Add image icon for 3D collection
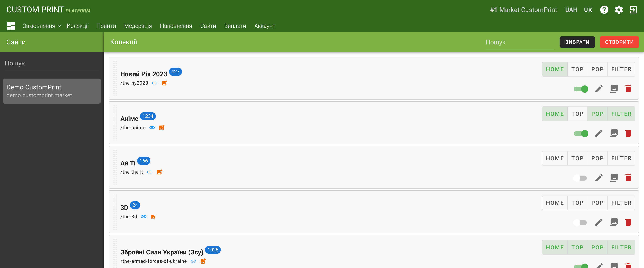This screenshot has height=268, width=644. click(x=153, y=217)
